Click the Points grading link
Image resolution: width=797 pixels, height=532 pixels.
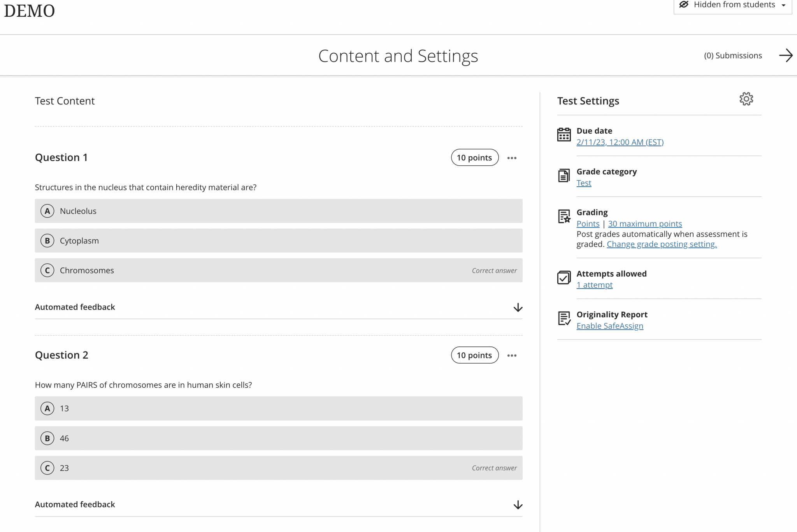click(x=588, y=224)
